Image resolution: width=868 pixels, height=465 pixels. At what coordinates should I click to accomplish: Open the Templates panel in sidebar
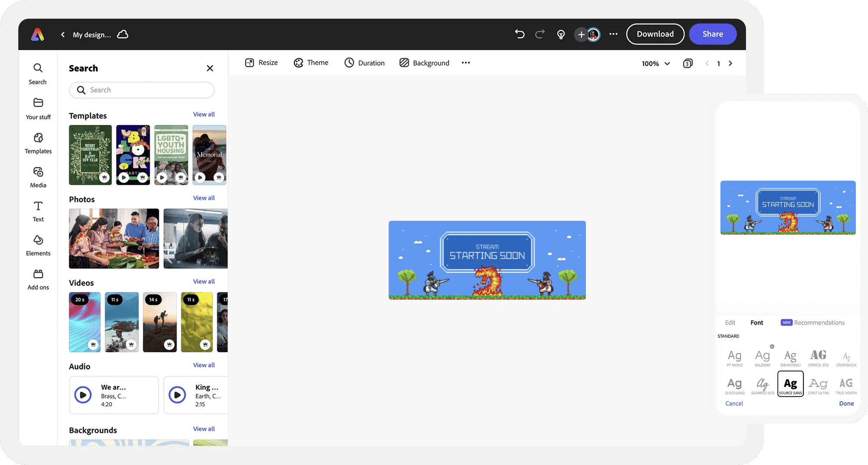click(38, 144)
